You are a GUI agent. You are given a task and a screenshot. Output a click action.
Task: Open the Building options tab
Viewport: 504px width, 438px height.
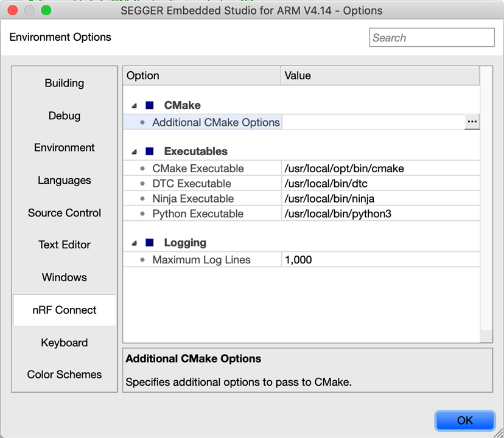[65, 83]
